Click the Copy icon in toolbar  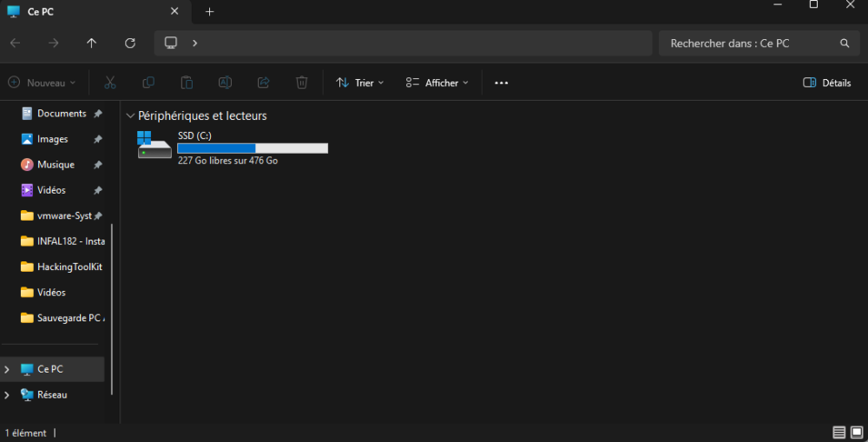coord(148,82)
